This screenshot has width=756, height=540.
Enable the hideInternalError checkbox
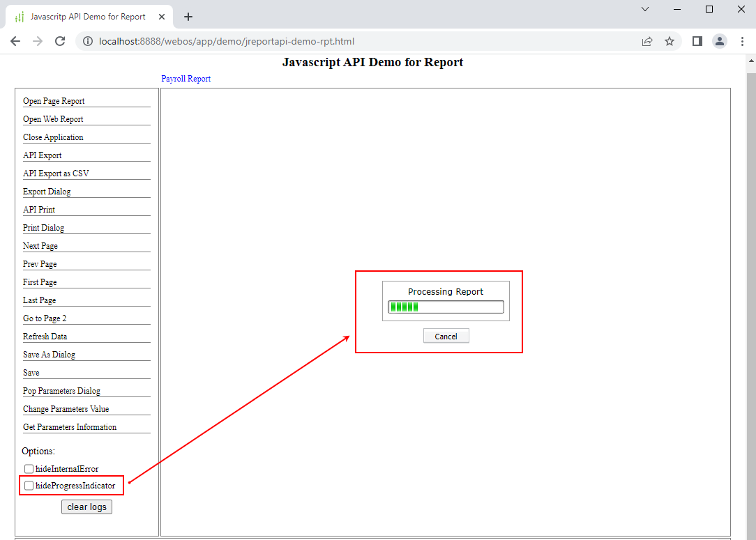29,469
